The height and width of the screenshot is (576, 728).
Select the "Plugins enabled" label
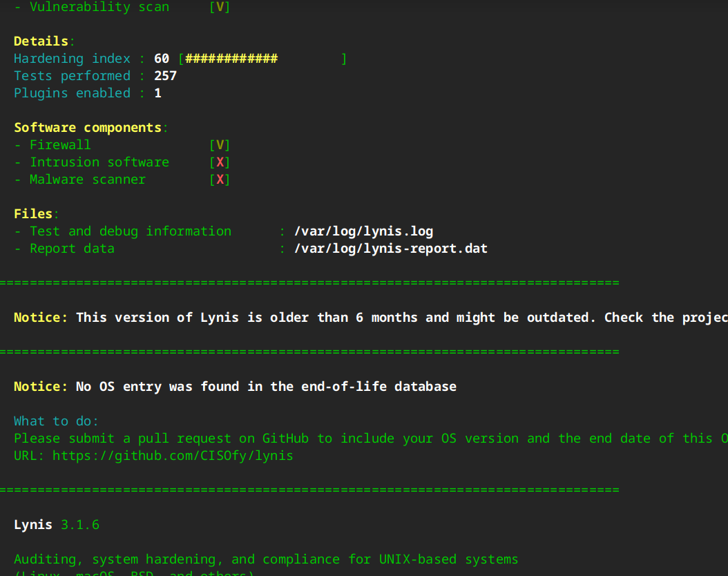(72, 93)
